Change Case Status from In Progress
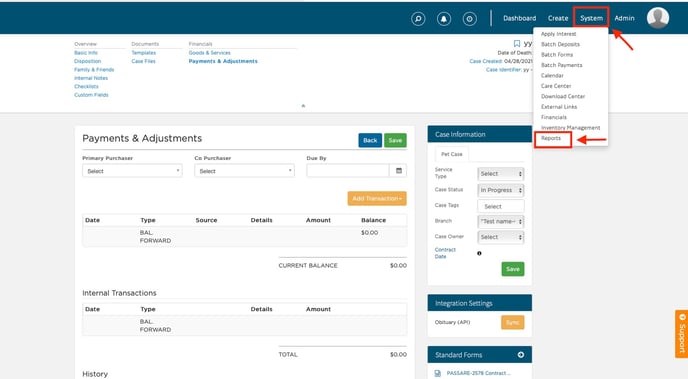The height and width of the screenshot is (379, 688). pos(501,190)
